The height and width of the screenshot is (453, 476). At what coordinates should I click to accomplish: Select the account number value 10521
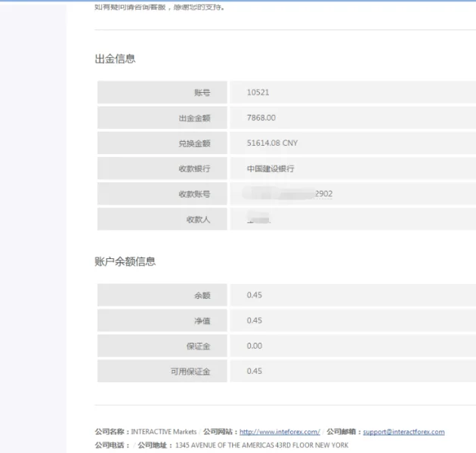pos(258,93)
